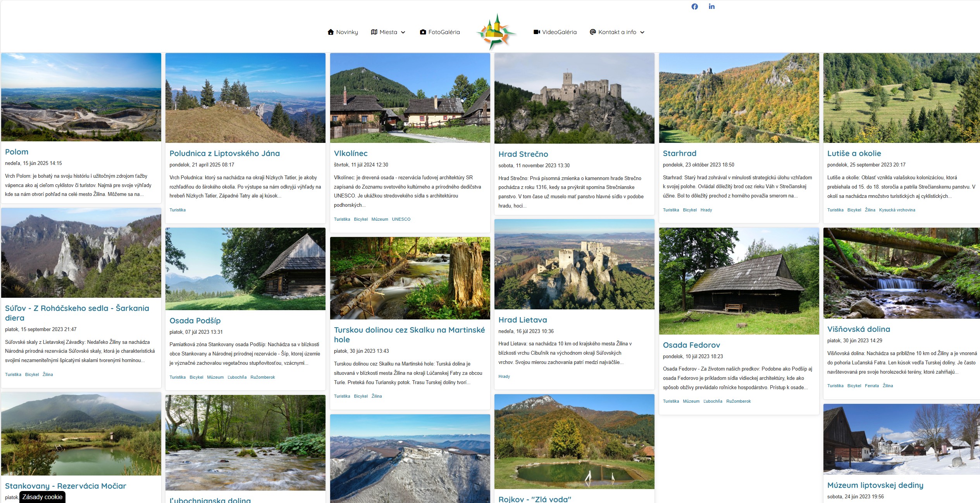Open the Facebook page icon
This screenshot has width=980, height=503.
tap(694, 7)
